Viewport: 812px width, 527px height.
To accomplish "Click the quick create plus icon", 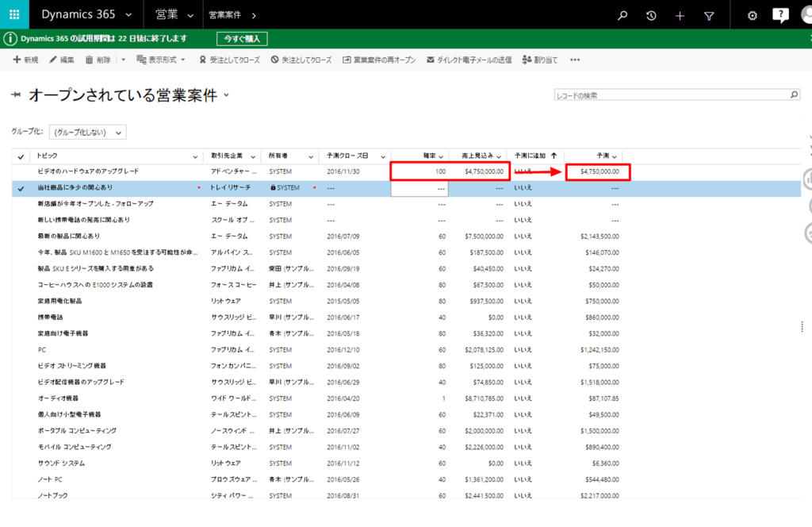I will point(680,16).
